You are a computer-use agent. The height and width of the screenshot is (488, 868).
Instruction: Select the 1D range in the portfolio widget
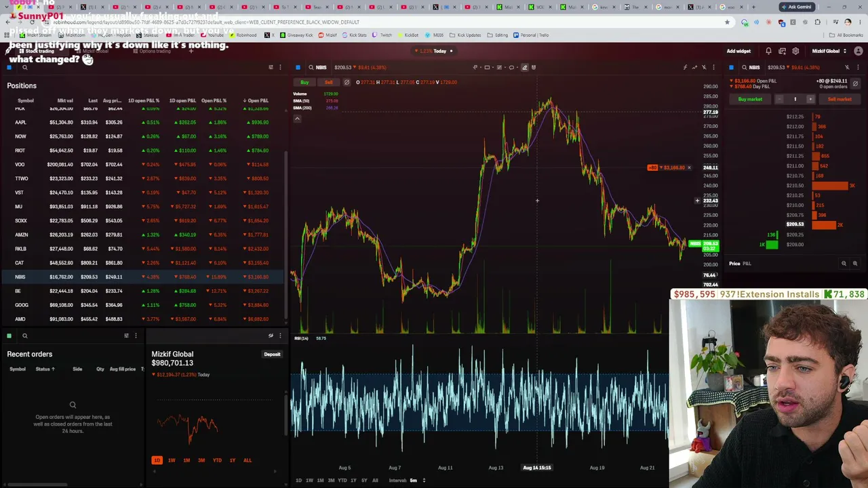157,460
